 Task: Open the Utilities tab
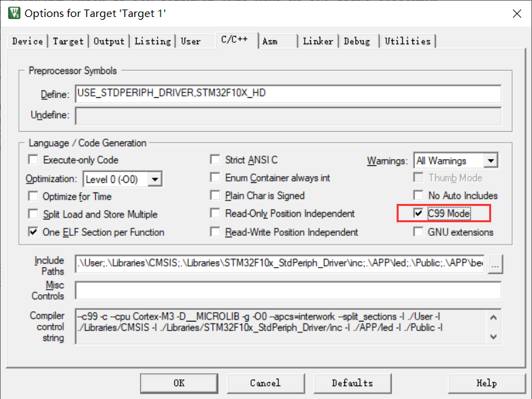[x=408, y=41]
